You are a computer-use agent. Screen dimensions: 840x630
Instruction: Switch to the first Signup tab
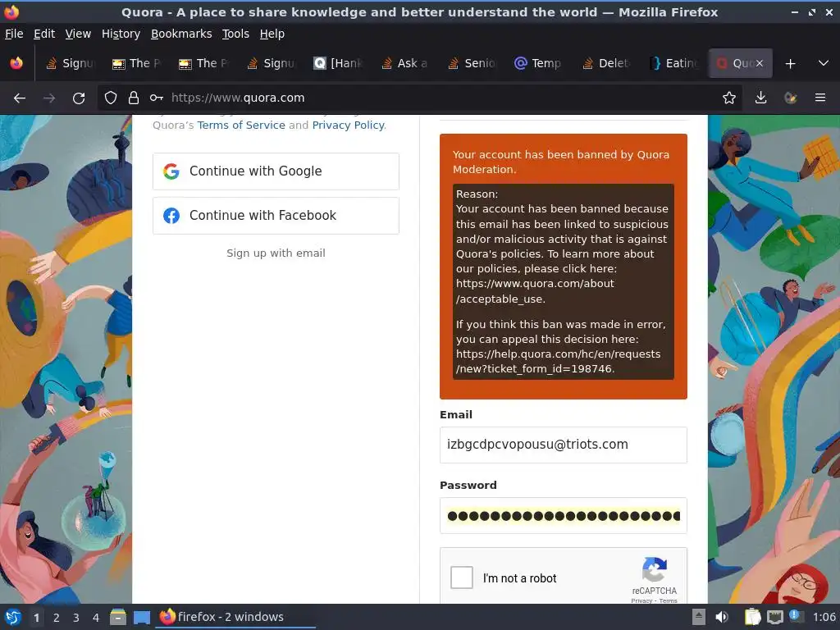[71, 63]
